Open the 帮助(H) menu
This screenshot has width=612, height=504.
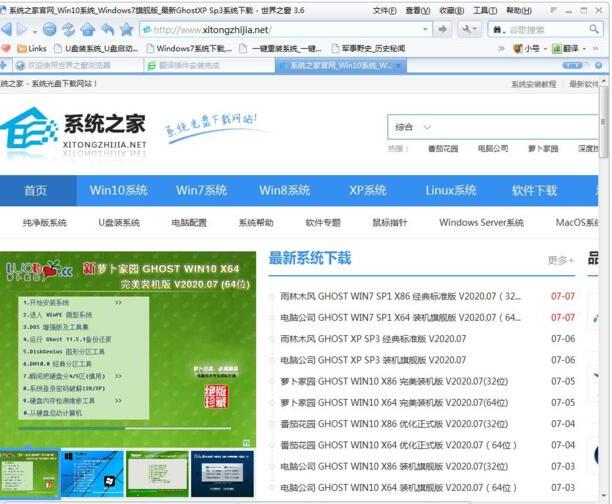519,11
